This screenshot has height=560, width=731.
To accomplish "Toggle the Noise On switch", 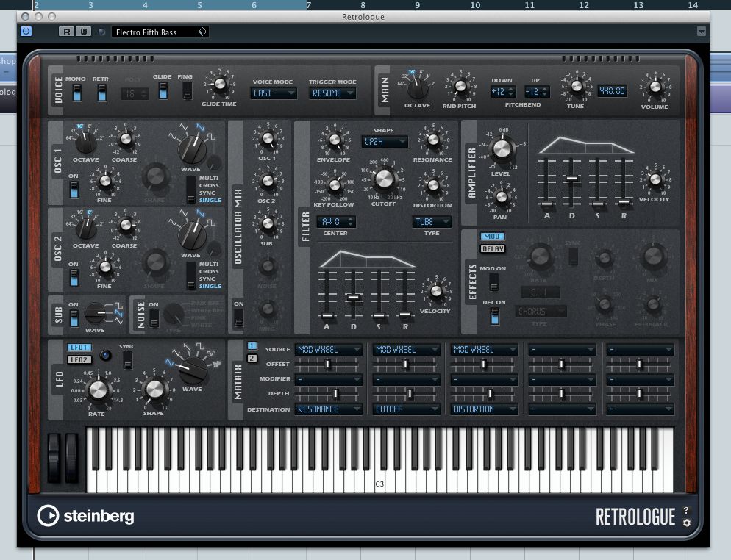I will tap(154, 318).
